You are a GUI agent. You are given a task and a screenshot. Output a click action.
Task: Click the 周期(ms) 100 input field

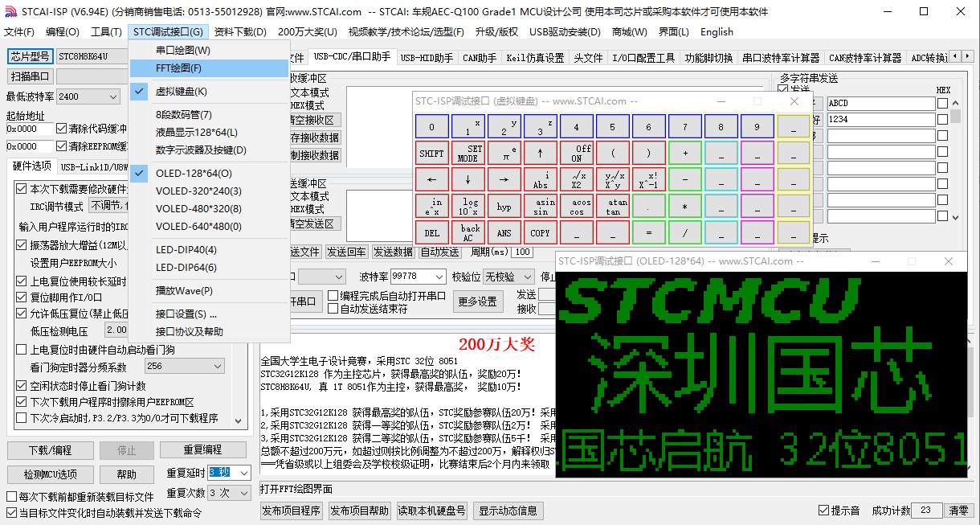pyautogui.click(x=522, y=252)
